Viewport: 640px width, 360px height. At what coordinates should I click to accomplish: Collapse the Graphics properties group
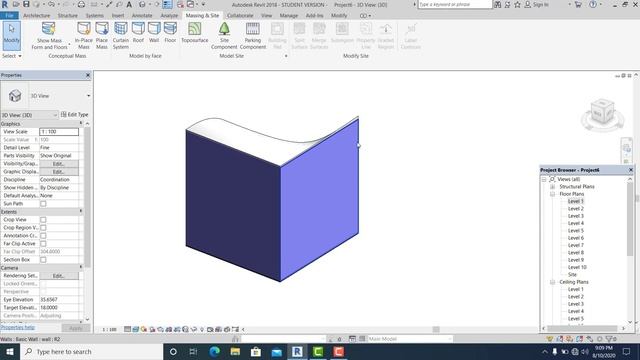pos(81,123)
